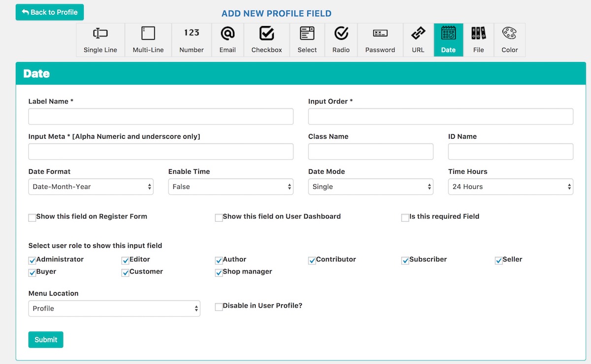
Task: Pick the File field type icon
Action: point(478,33)
